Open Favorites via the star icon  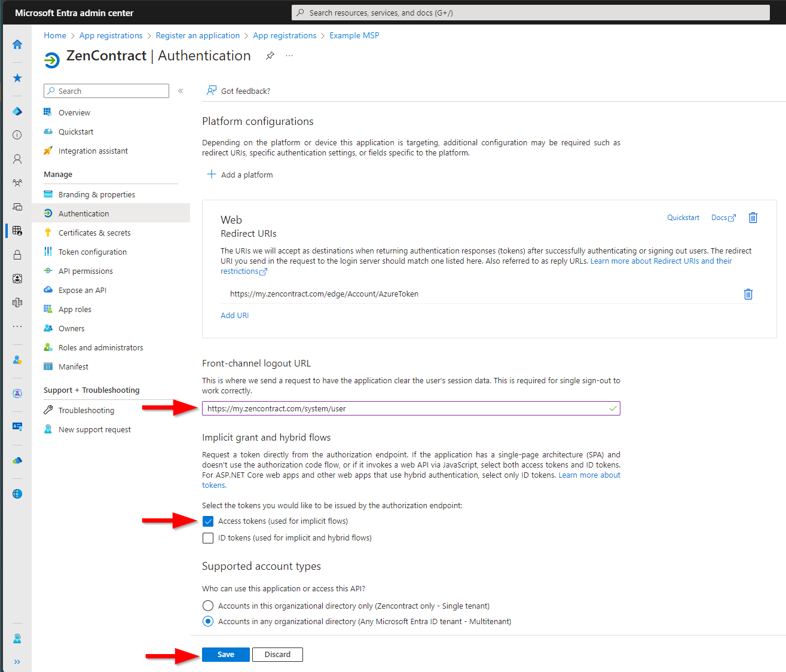click(17, 78)
